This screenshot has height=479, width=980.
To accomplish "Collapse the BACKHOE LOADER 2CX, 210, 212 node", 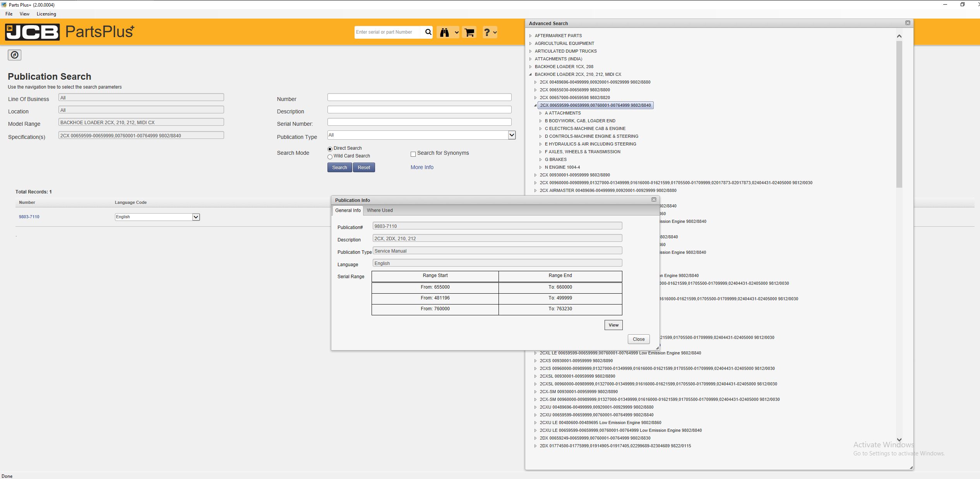I will click(531, 74).
